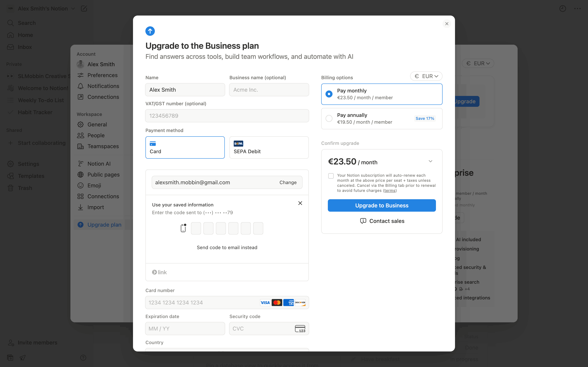Open the subscription terms link
The image size is (588, 367).
click(390, 190)
